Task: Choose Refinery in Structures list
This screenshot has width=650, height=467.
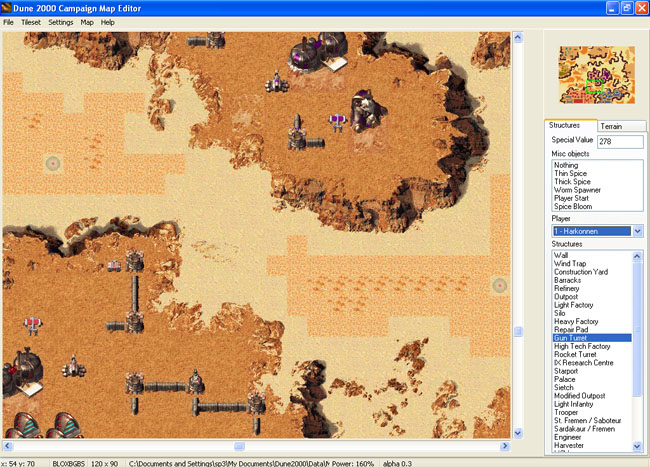Action: pos(566,288)
